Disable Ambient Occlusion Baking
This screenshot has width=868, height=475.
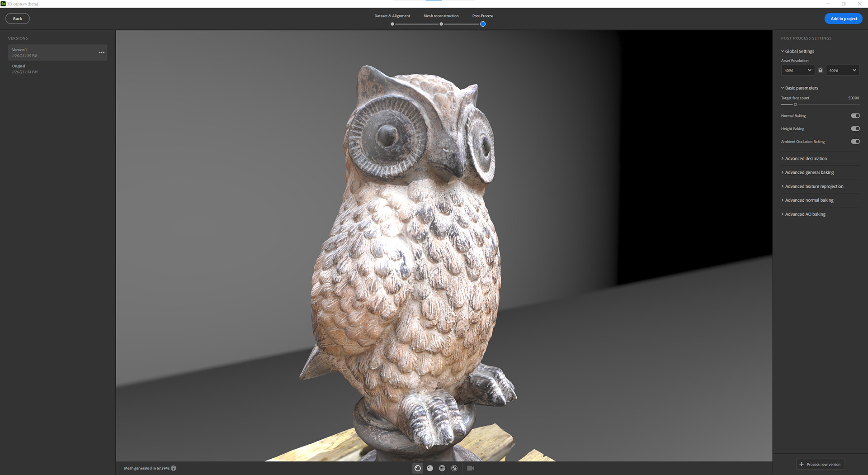855,141
